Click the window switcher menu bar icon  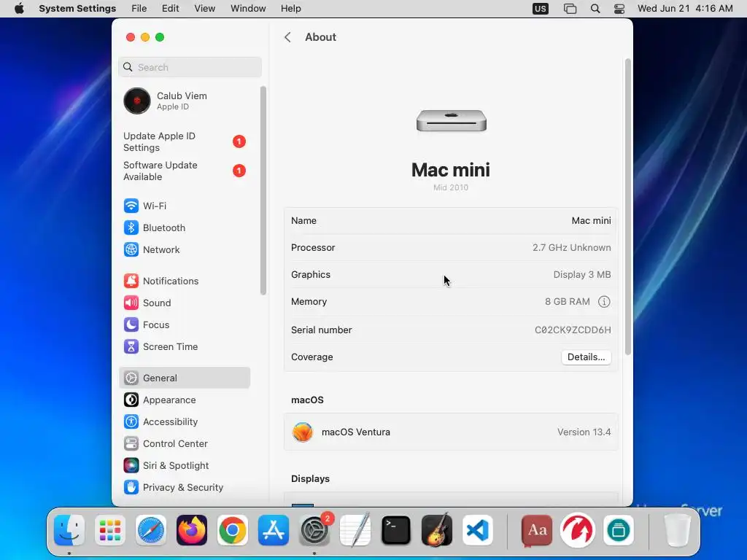point(570,9)
